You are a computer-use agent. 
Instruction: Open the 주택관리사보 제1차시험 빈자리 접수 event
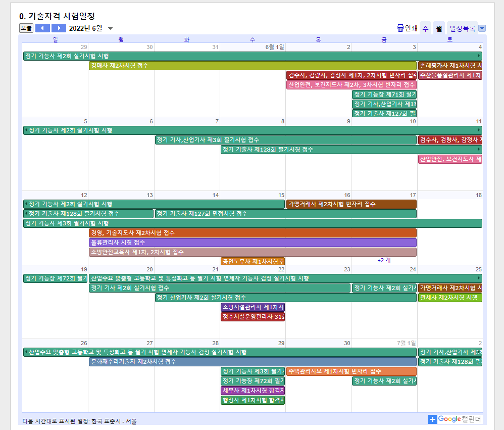[x=351, y=371]
